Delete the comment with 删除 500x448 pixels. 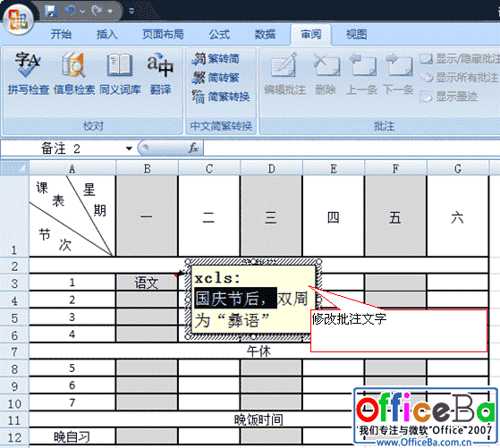click(x=326, y=74)
